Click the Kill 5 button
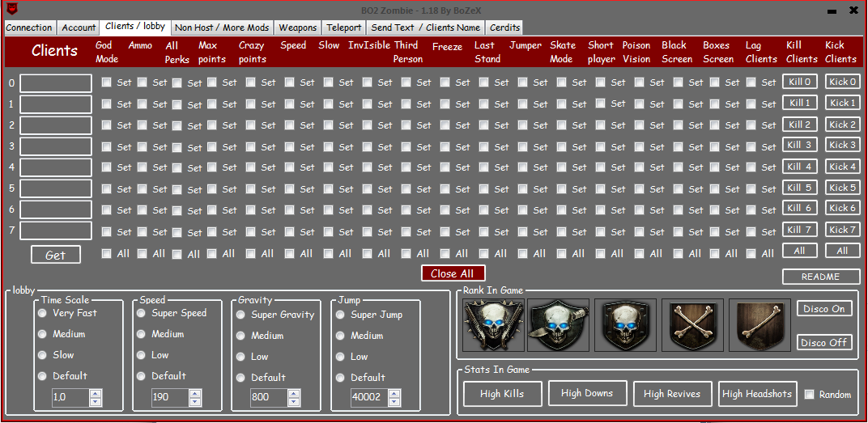The height and width of the screenshot is (423, 868). click(800, 188)
